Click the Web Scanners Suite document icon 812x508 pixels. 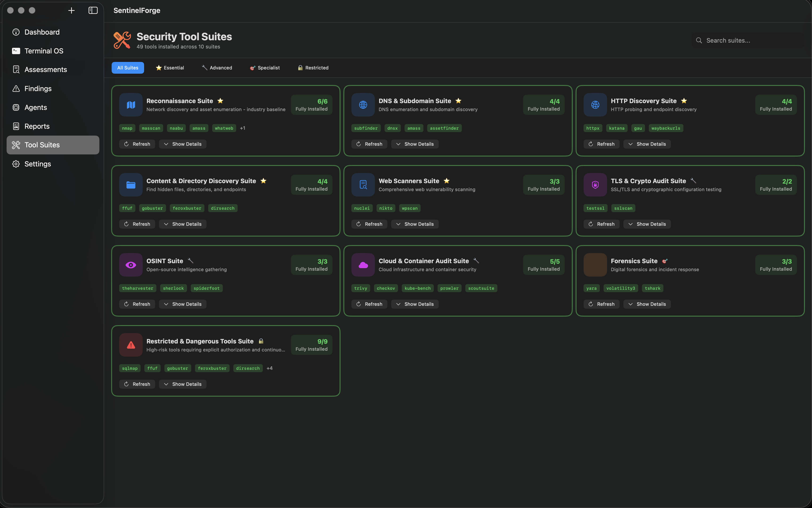point(363,185)
